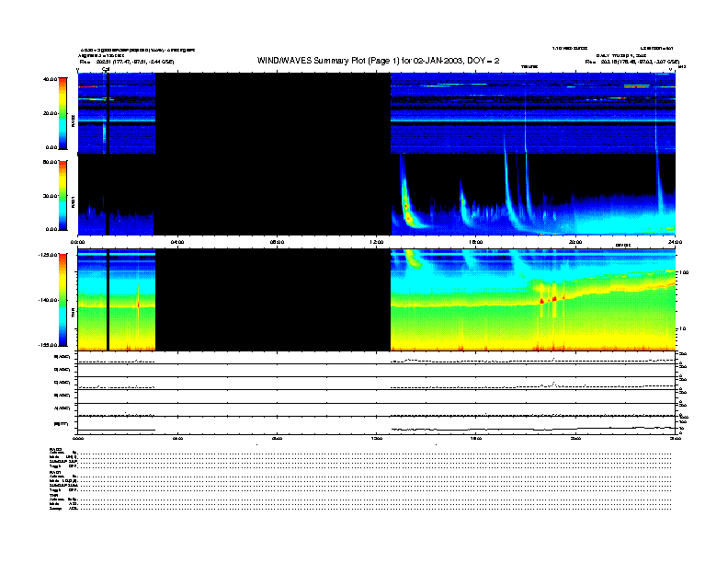Click the black data gap in the RAD2 panel
This screenshot has width=728, height=563.
tap(273, 113)
